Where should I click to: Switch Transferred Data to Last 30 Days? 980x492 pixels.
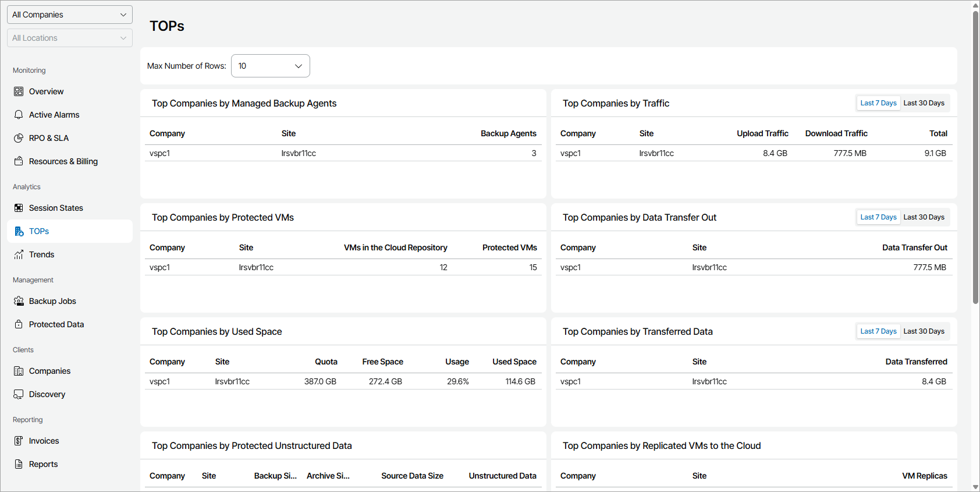[924, 331]
